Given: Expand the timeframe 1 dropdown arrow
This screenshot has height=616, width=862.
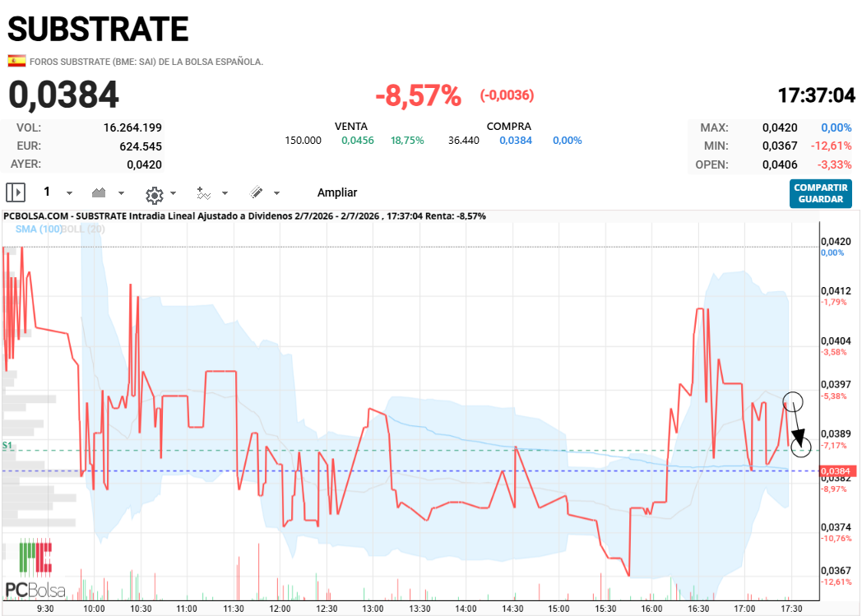Looking at the screenshot, I should tap(69, 193).
